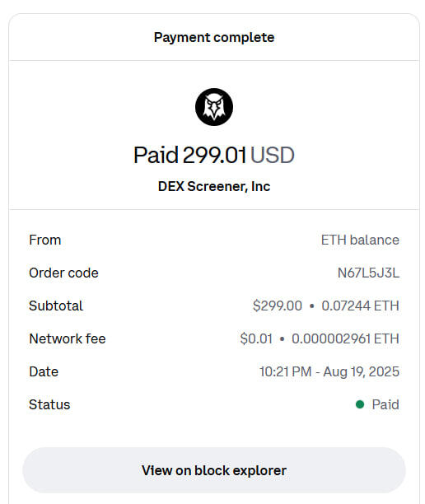Click the Payment complete header

tap(214, 37)
